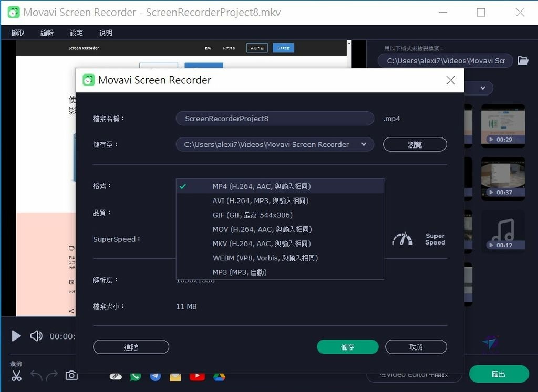Choose AVI (H.264, MP3) format option
This screenshot has height=392, width=538.
click(280, 200)
